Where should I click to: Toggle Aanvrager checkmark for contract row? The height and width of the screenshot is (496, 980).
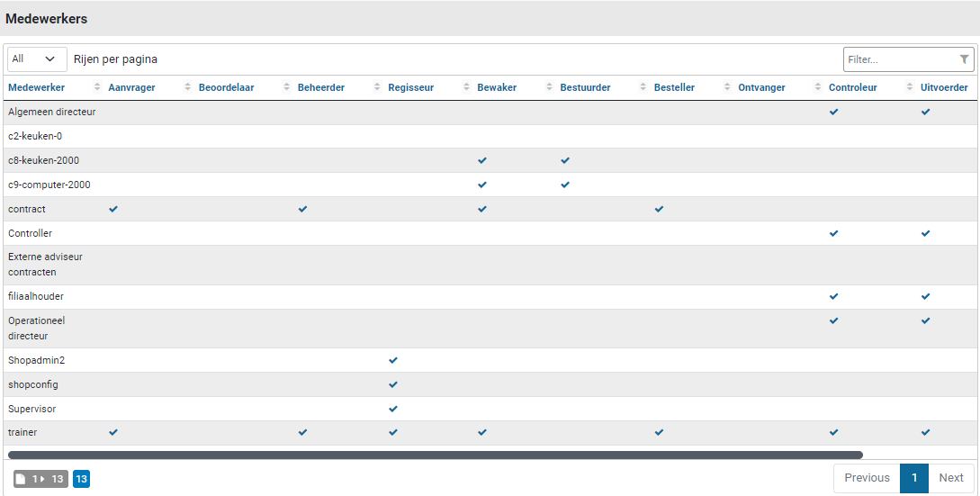coord(113,209)
